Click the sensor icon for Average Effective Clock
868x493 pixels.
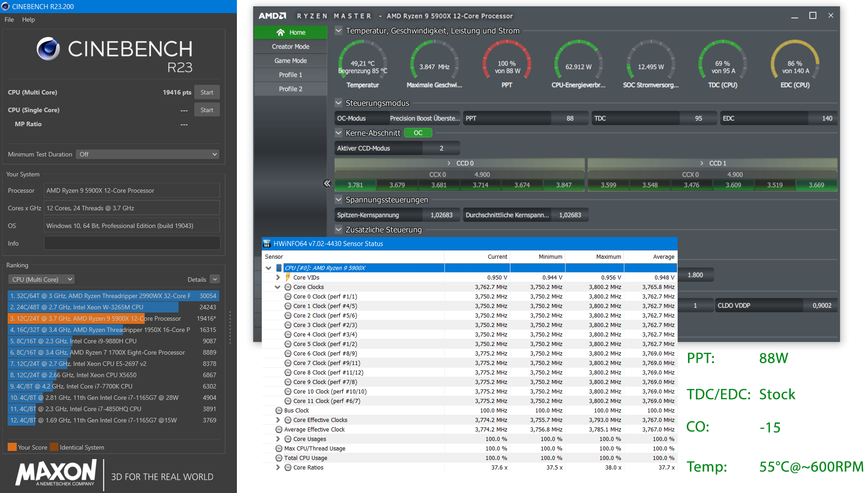point(279,429)
